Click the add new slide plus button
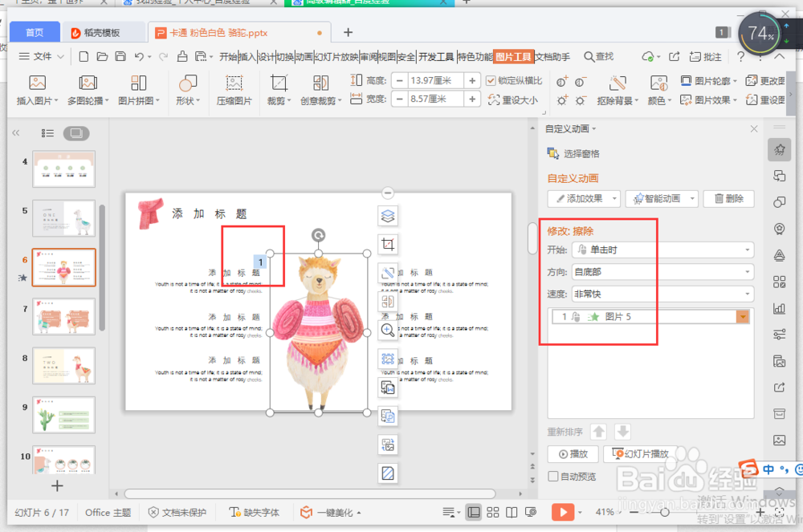The image size is (803, 532). click(x=57, y=486)
